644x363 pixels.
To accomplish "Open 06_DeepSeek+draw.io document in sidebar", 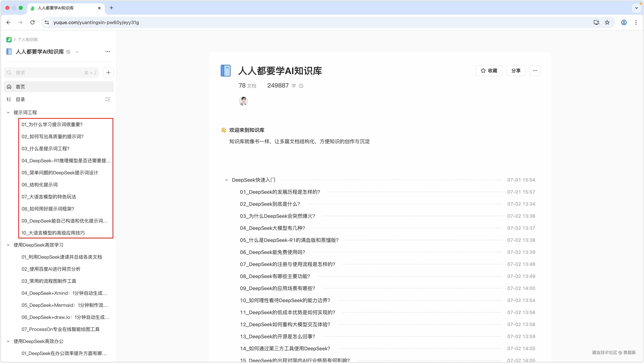I will point(66,317).
